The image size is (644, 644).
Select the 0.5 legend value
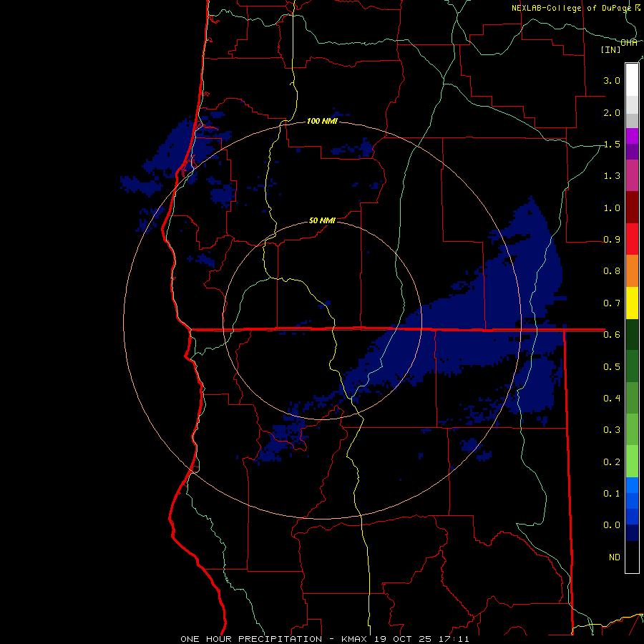(x=612, y=366)
